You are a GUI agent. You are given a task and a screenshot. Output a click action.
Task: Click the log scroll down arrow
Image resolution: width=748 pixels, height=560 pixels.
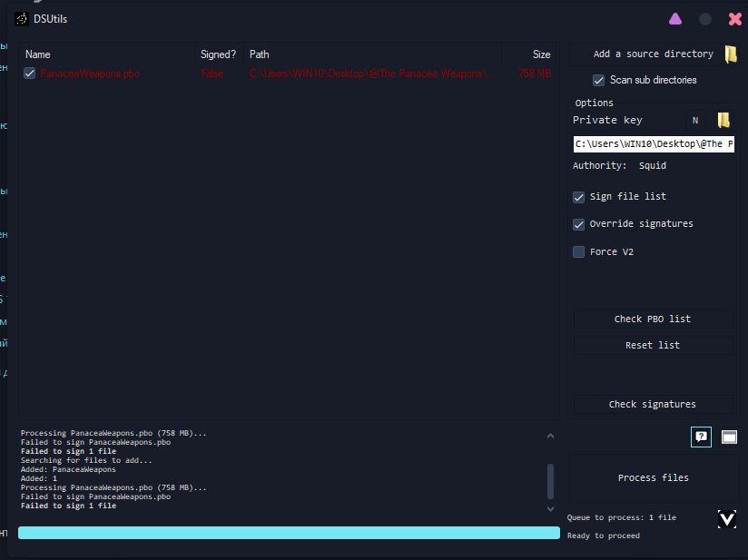(550, 509)
